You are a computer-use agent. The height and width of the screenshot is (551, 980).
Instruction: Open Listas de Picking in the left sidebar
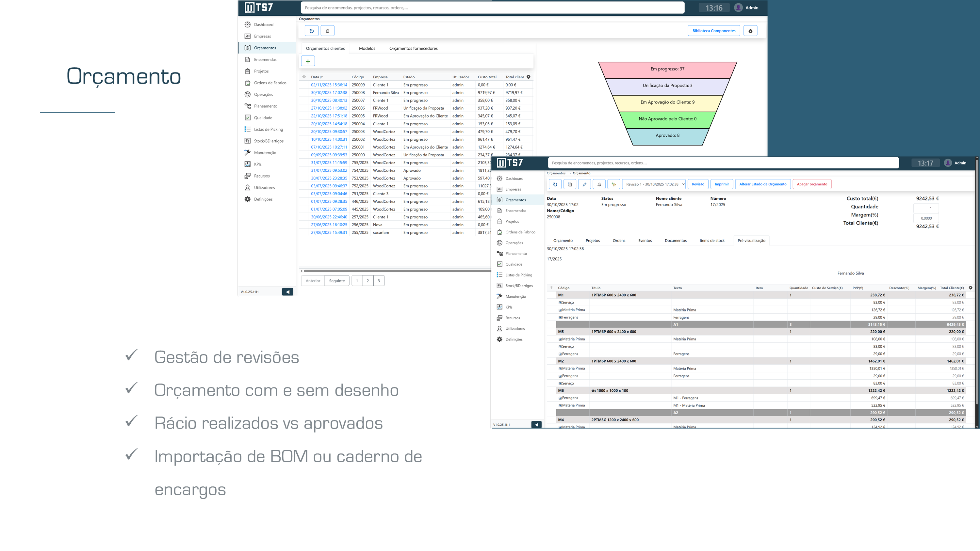pyautogui.click(x=268, y=129)
